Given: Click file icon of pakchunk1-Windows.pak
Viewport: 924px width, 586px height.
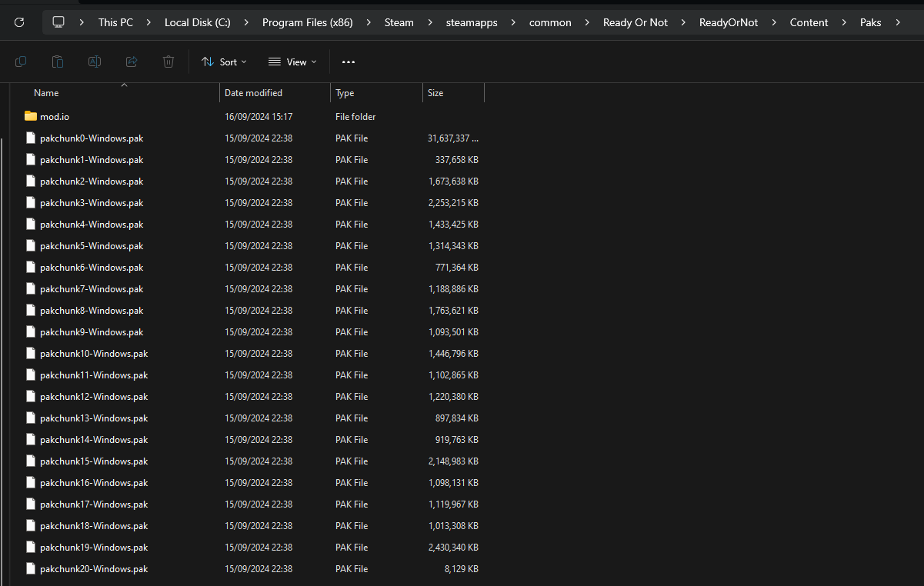Looking at the screenshot, I should click(31, 159).
